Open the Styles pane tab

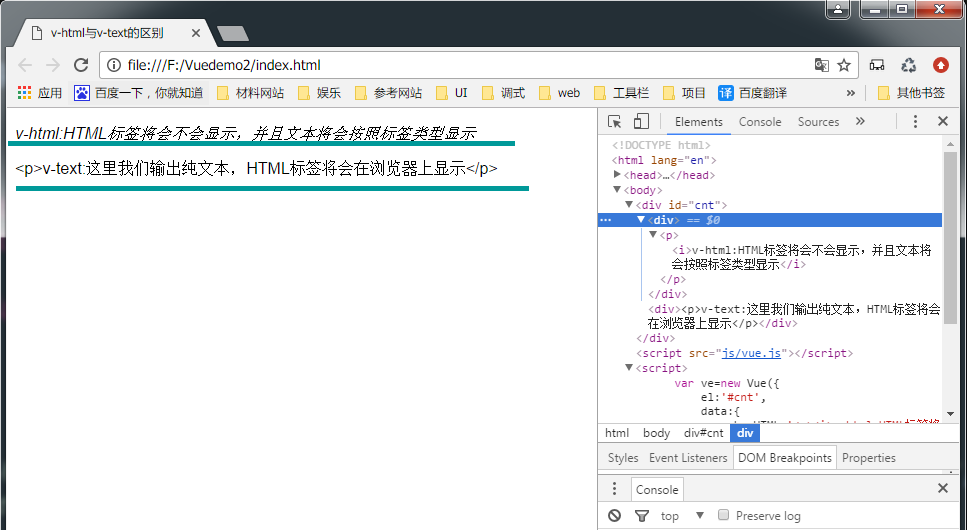click(x=623, y=458)
